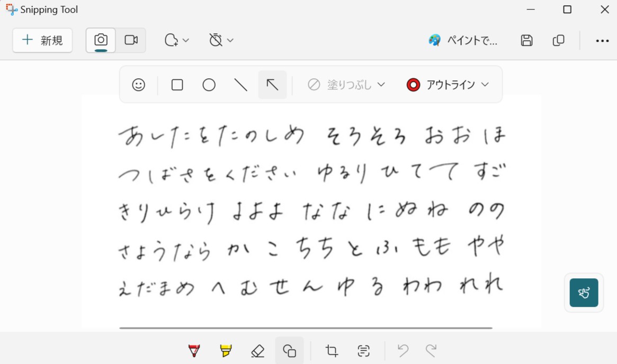Select the arrow shape tool

(272, 84)
